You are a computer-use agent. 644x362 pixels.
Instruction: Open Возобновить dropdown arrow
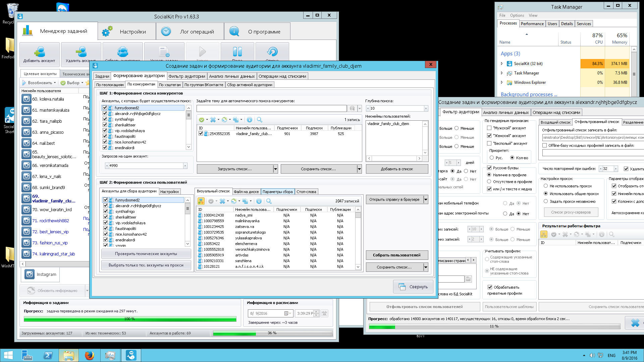pos(55,83)
